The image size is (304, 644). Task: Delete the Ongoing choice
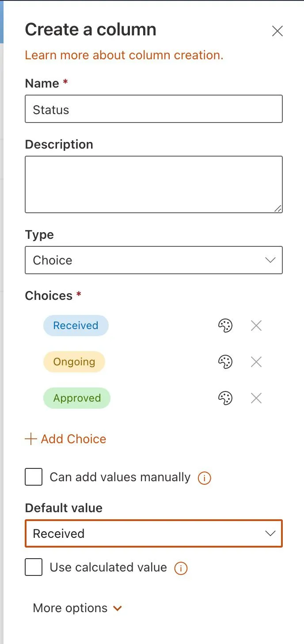pos(256,362)
